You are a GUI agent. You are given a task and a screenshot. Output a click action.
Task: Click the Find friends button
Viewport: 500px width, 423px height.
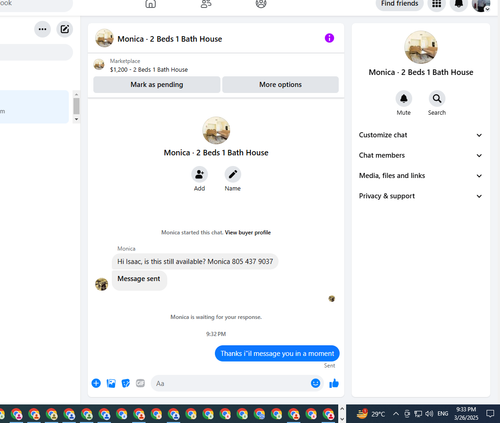(x=400, y=4)
